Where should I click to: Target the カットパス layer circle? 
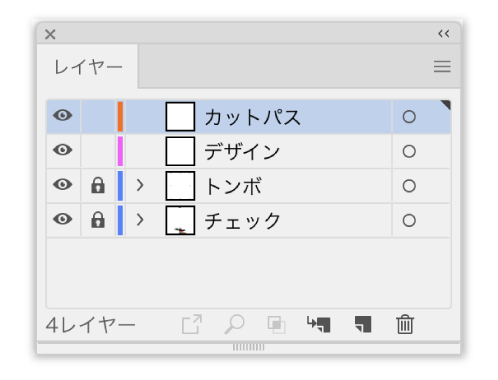click(x=409, y=117)
